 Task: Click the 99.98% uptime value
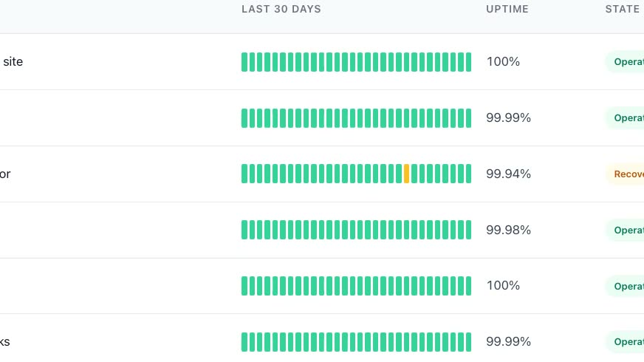point(508,230)
